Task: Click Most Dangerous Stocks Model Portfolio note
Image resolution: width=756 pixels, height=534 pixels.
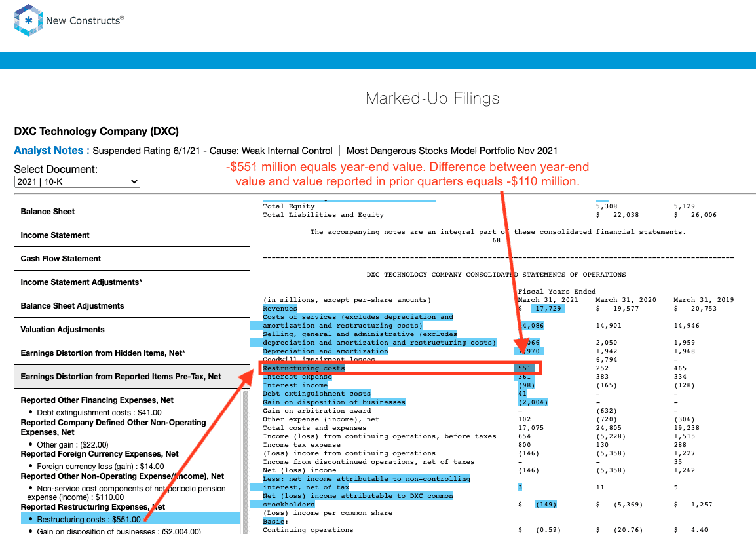Action: point(452,151)
